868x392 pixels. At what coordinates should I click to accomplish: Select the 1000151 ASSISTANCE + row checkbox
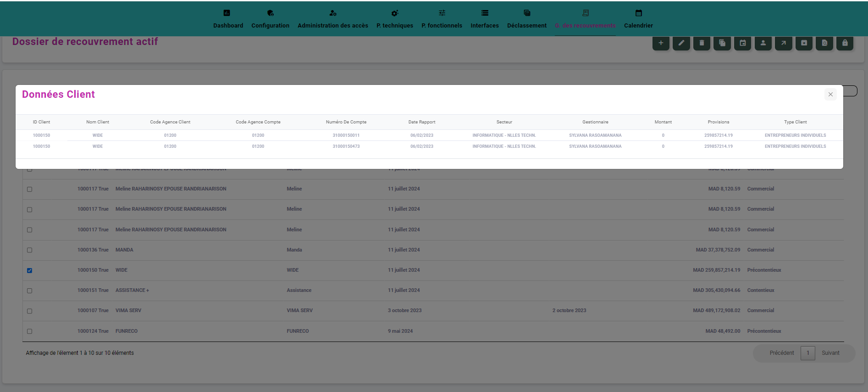click(30, 291)
